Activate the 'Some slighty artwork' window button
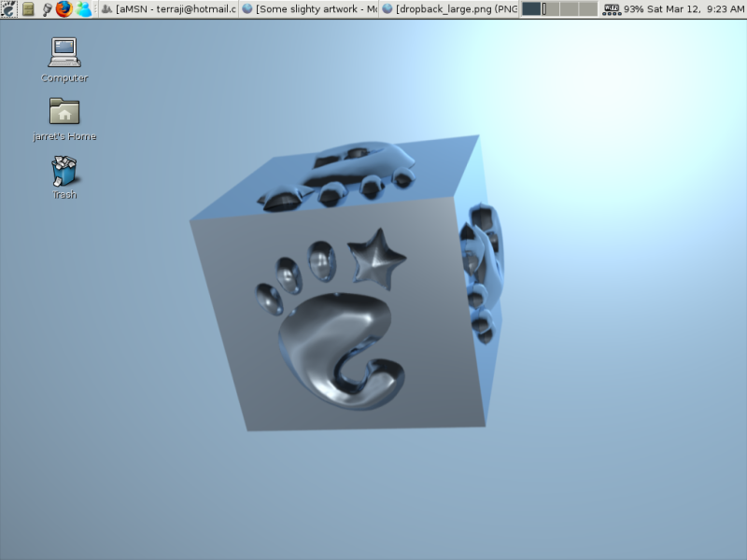This screenshot has width=747, height=560. click(x=309, y=9)
